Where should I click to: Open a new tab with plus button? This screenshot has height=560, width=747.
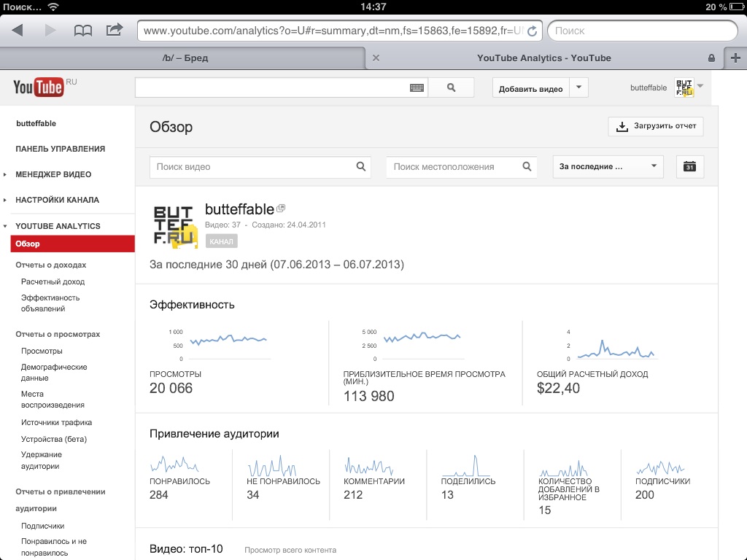pos(735,58)
